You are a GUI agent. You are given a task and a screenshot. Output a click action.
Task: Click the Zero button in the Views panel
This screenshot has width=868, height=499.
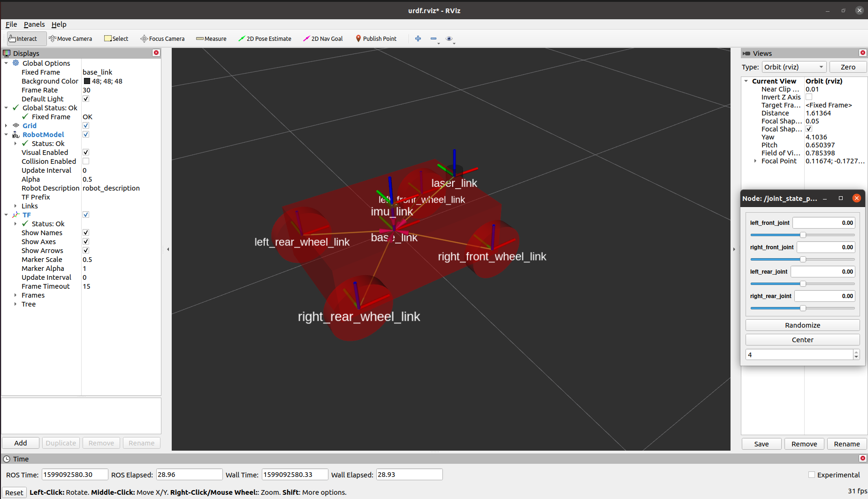(x=848, y=67)
